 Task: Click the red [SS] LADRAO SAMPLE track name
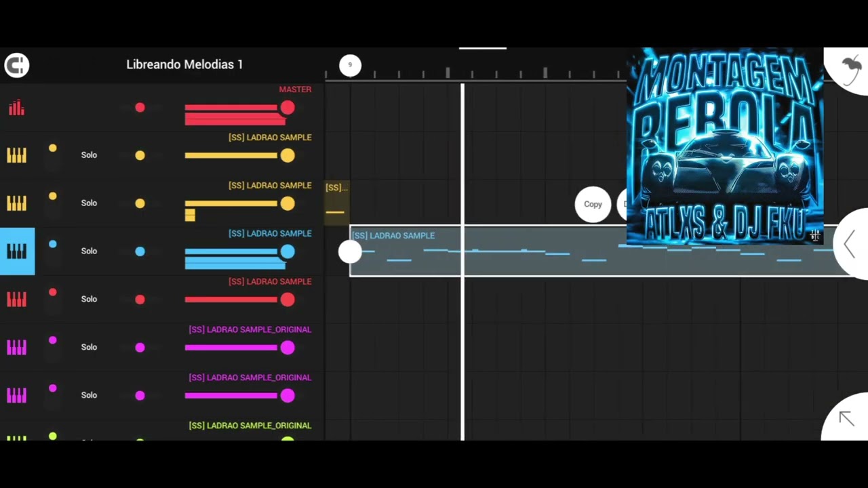pyautogui.click(x=270, y=281)
